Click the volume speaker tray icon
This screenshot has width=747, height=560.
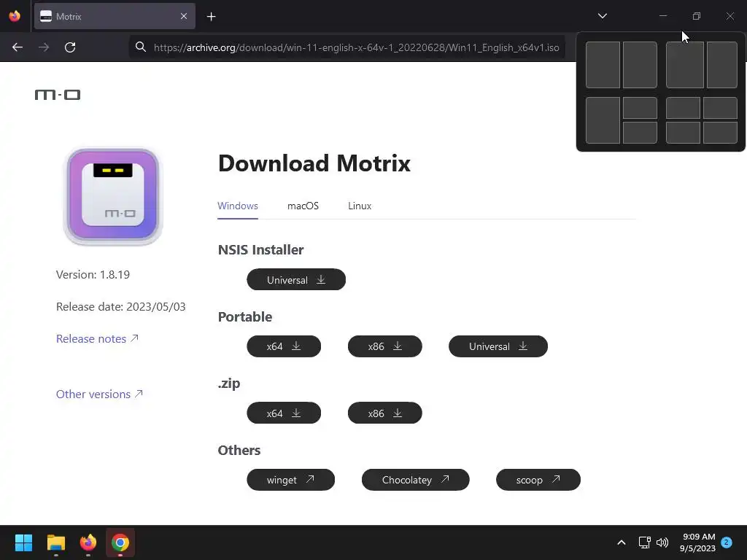click(662, 542)
